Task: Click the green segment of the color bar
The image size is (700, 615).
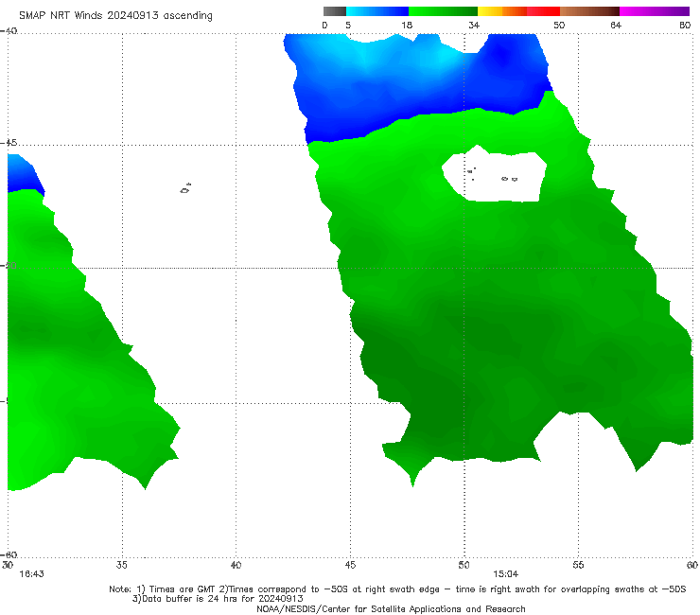Action: pyautogui.click(x=443, y=11)
